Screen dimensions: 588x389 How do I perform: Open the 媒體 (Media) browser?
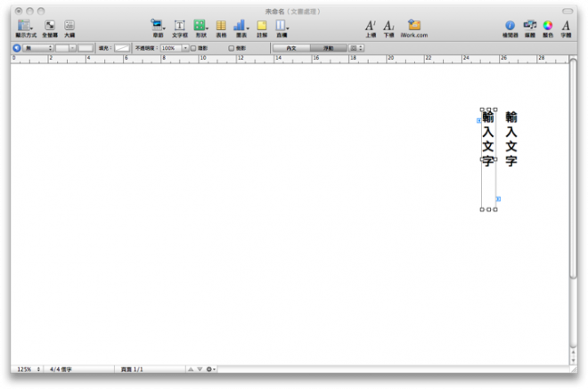click(529, 26)
